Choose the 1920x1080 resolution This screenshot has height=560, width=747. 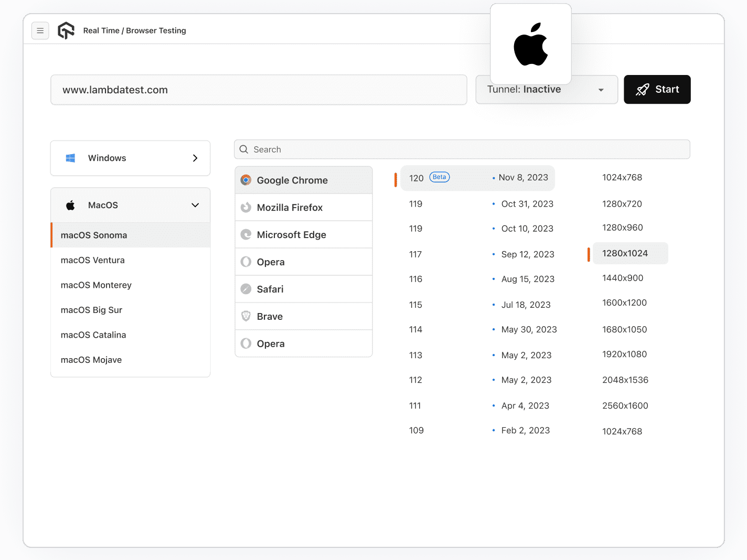[625, 354]
